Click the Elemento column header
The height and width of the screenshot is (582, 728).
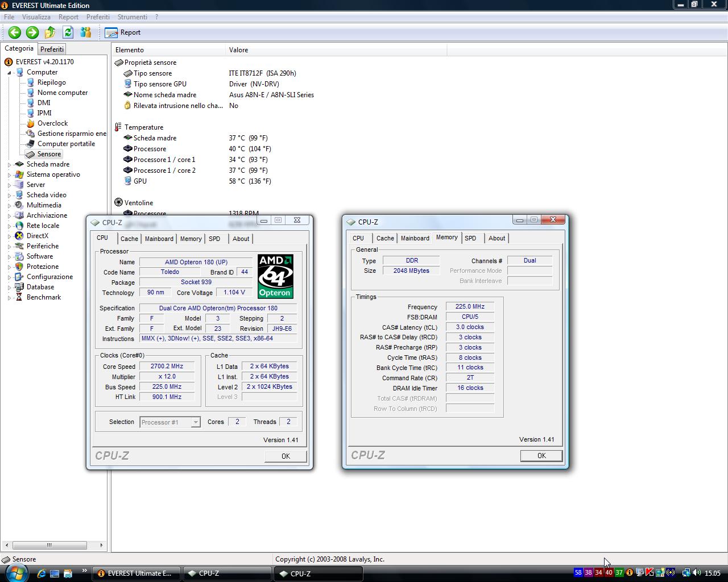point(169,50)
